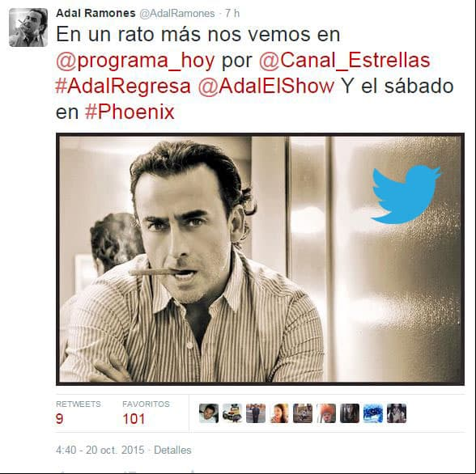The width and height of the screenshot is (476, 474).
Task: Open the @programa_hoy mention
Action: pyautogui.click(x=135, y=61)
